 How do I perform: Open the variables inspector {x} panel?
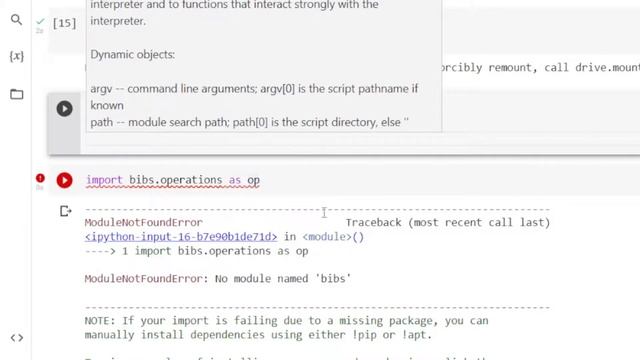(17, 56)
